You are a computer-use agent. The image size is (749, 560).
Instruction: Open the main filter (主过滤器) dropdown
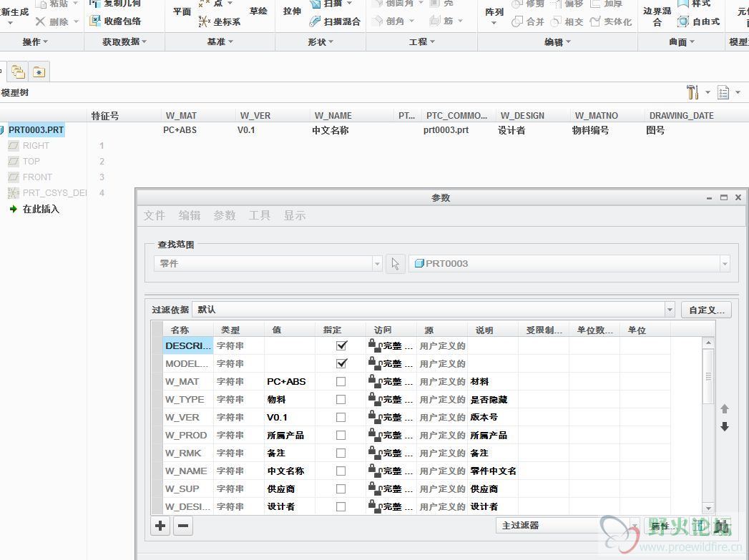pyautogui.click(x=635, y=526)
